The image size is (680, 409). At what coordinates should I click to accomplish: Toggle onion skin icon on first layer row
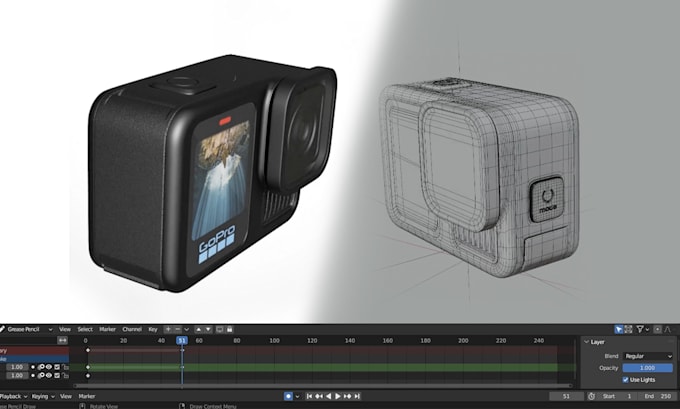tap(41, 367)
